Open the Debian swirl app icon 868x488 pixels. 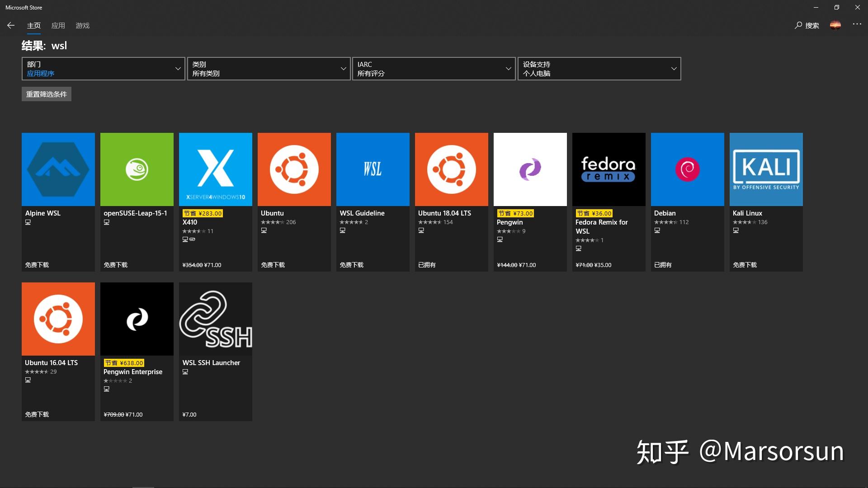tap(688, 169)
